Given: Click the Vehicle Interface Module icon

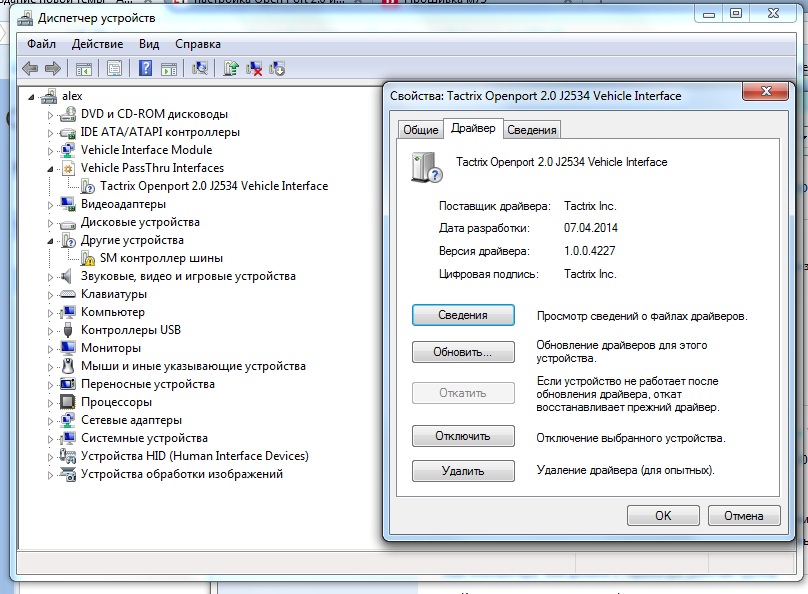Looking at the screenshot, I should click(x=68, y=150).
